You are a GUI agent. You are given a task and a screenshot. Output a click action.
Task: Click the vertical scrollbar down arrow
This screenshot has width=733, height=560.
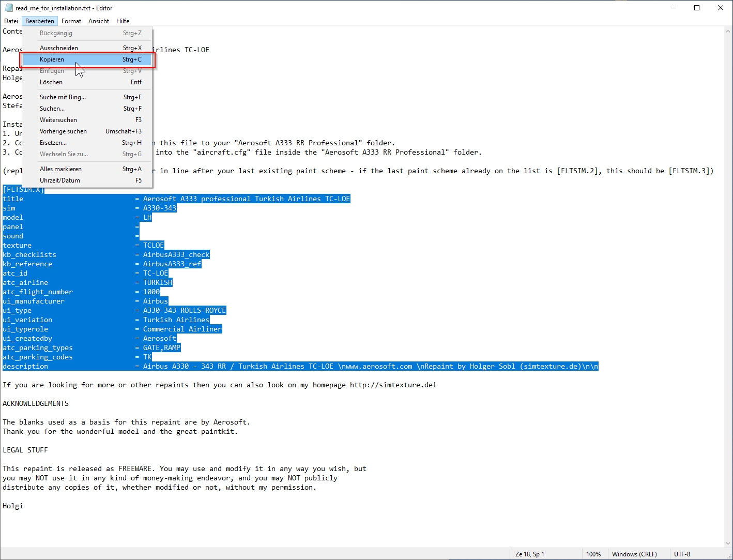pos(728,543)
